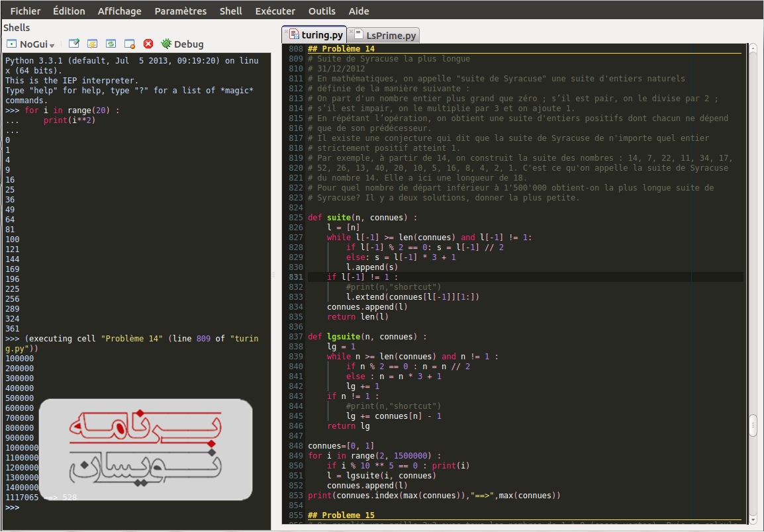This screenshot has width=764, height=532.
Task: Click the NoGui shell icon
Action: tap(12, 44)
